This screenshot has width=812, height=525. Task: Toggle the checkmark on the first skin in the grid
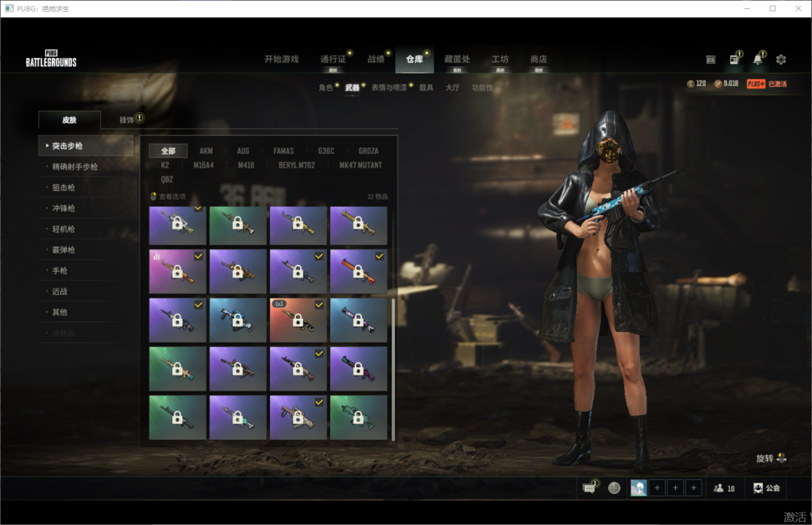198,209
